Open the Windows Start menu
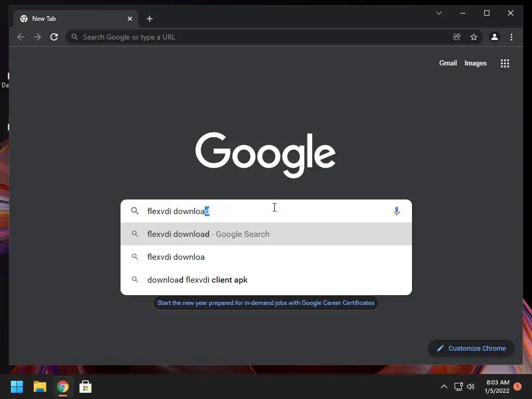The image size is (532, 399). coord(17,387)
